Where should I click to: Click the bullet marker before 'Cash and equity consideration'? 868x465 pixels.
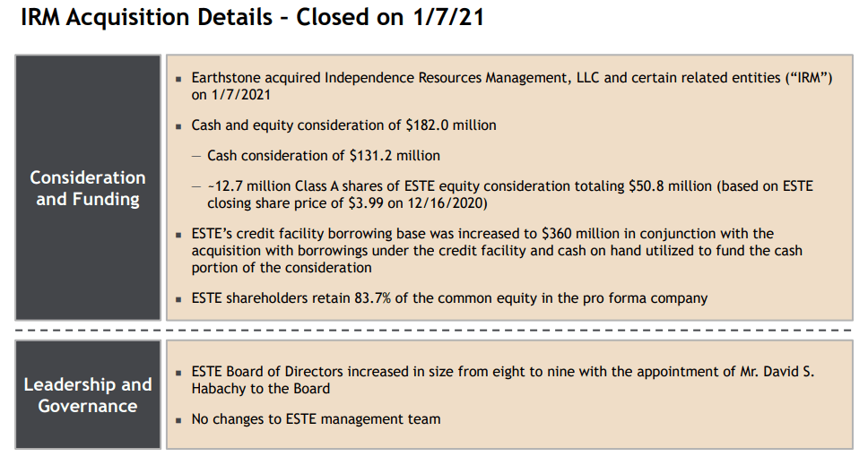pos(178,126)
